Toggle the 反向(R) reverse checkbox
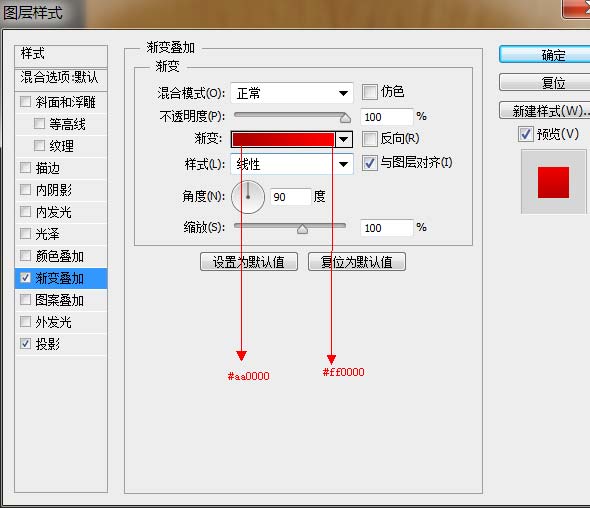 (x=370, y=139)
